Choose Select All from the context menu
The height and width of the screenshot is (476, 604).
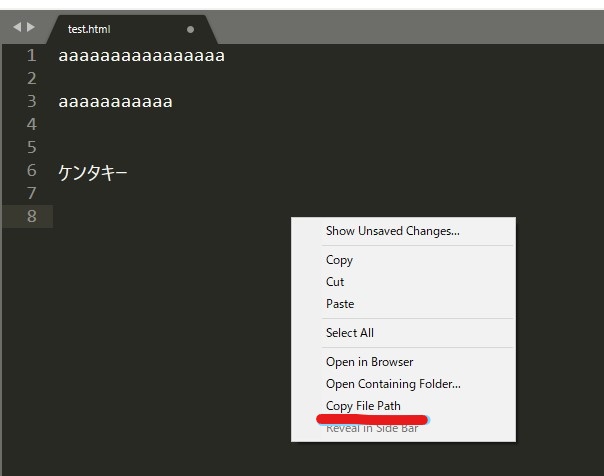tap(403, 333)
